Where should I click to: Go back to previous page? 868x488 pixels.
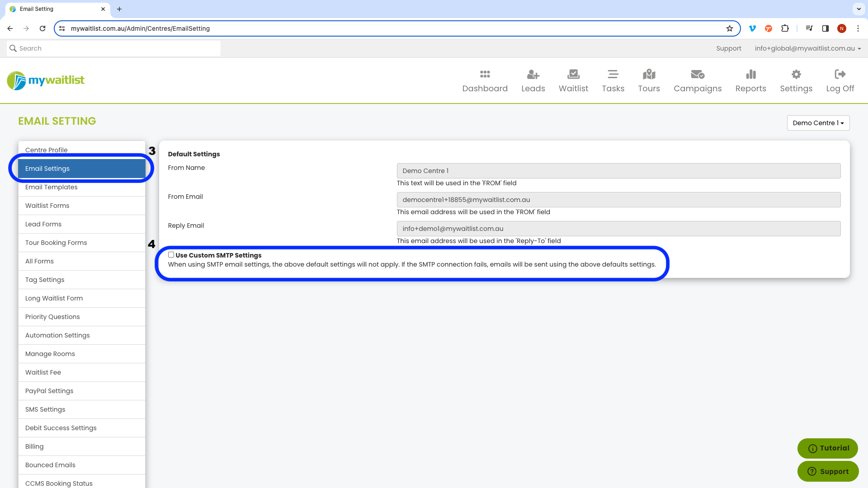[x=10, y=28]
